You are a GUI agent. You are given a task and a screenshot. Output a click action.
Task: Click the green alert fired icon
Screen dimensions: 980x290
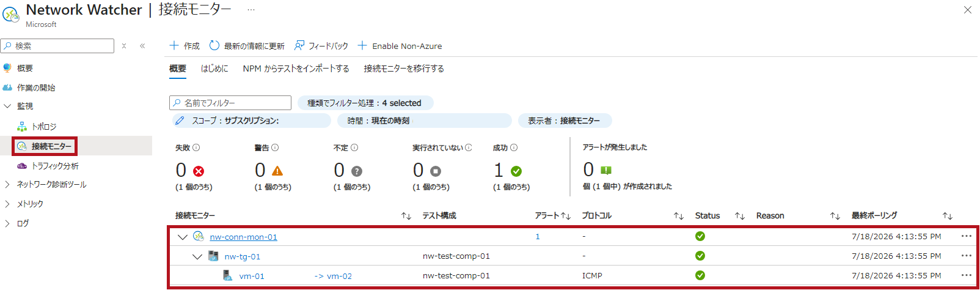(x=606, y=170)
